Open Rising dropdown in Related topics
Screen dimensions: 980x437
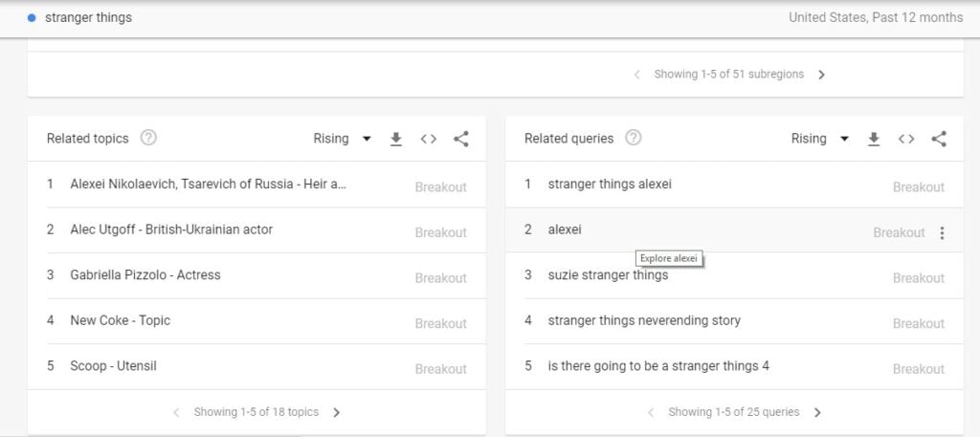click(342, 139)
